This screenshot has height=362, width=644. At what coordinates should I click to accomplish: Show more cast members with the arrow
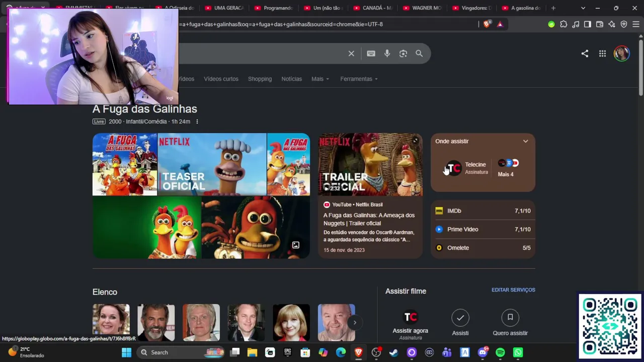coord(355,323)
